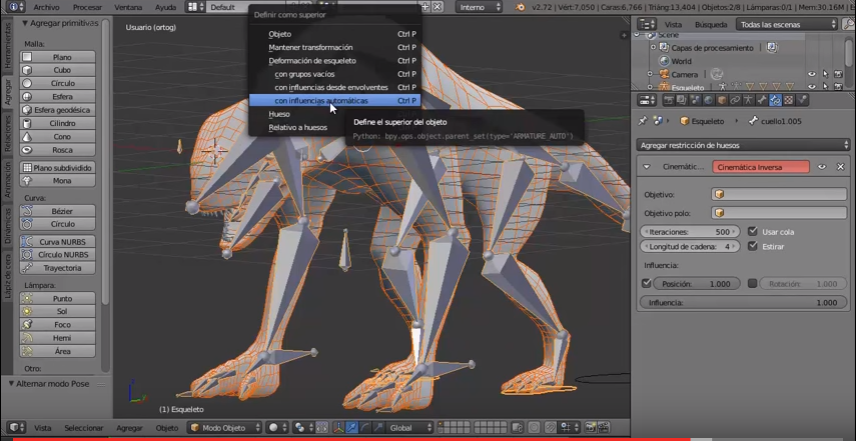
Task: Click the Object properties cube icon
Action: tap(721, 100)
